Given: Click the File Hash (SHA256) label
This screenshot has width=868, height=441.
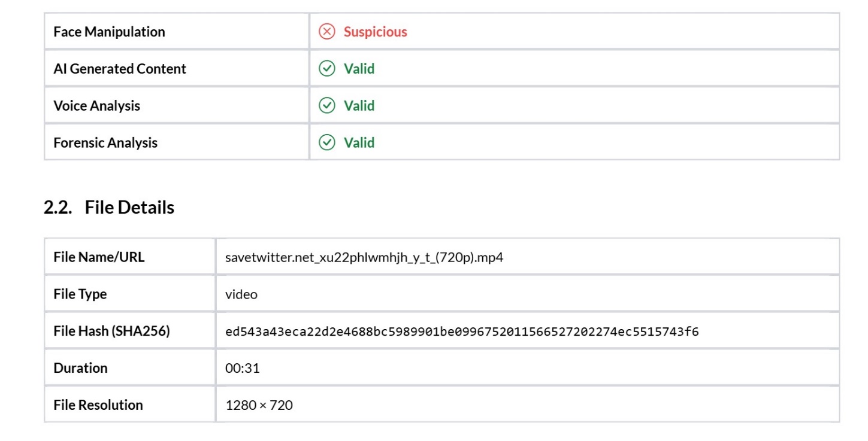Looking at the screenshot, I should tap(111, 331).
